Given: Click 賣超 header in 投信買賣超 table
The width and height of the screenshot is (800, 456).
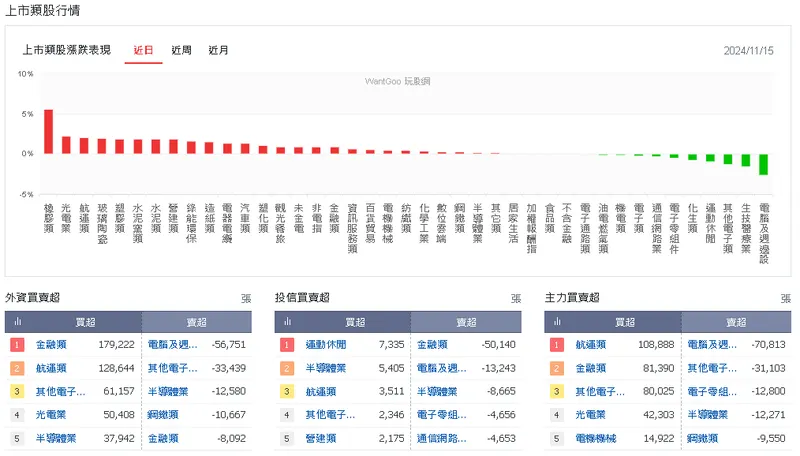Looking at the screenshot, I should click(x=466, y=322).
